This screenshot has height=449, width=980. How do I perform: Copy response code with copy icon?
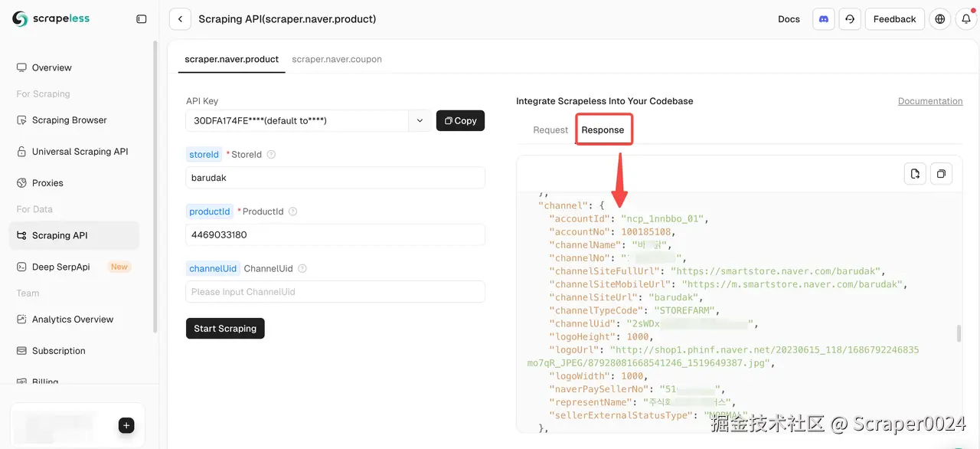(x=941, y=174)
